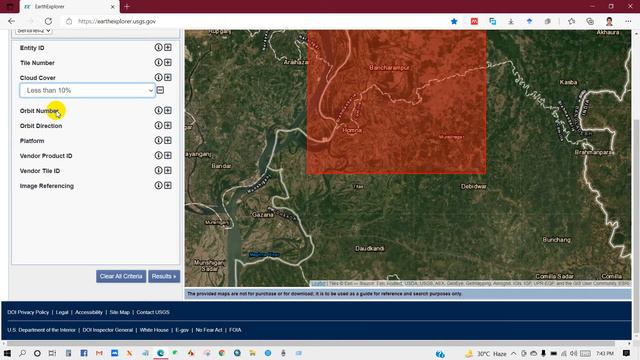Click Microsoft Edge icon on taskbar

pos(160,353)
